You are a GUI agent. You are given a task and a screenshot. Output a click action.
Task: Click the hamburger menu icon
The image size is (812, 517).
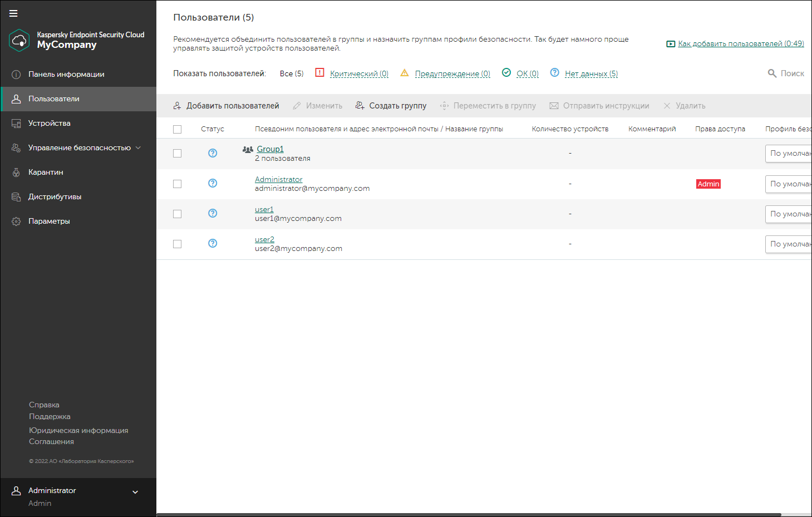pos(13,13)
